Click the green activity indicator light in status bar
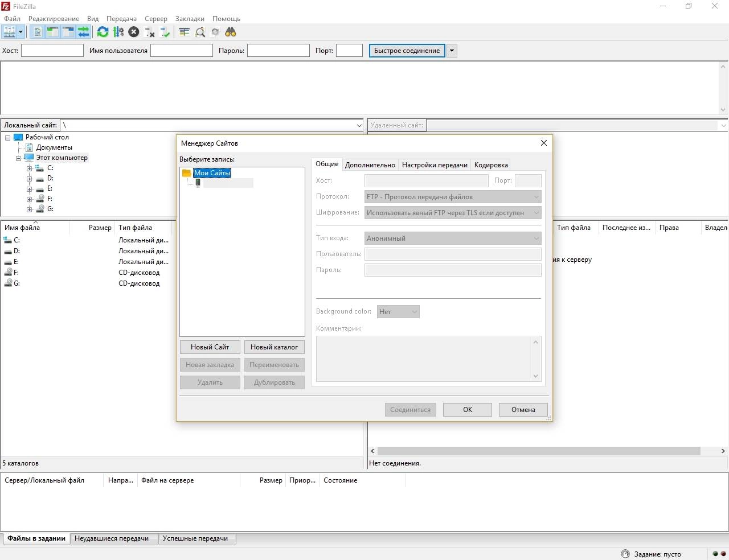Image resolution: width=729 pixels, height=560 pixels. (x=715, y=554)
